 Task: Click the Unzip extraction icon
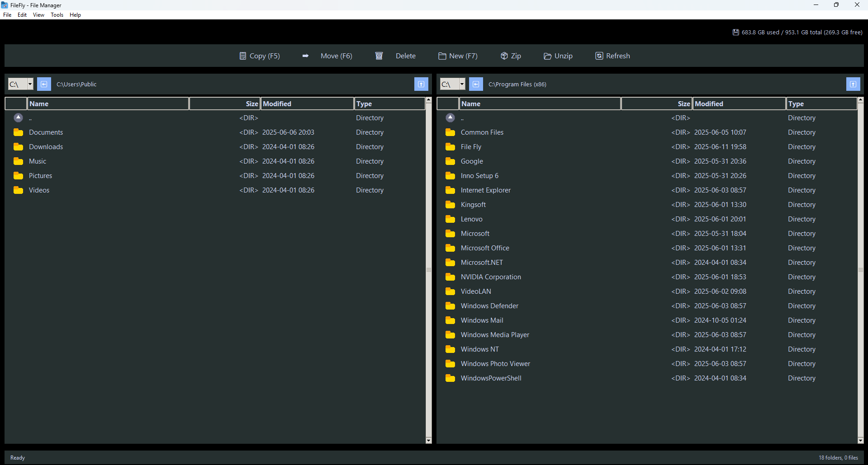pyautogui.click(x=548, y=56)
